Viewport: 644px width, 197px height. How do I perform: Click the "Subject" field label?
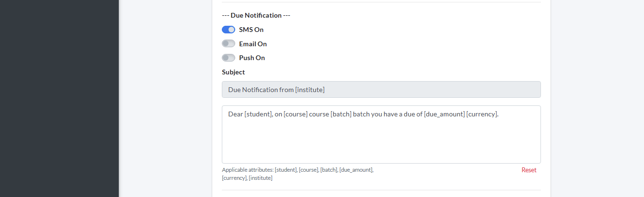click(233, 72)
